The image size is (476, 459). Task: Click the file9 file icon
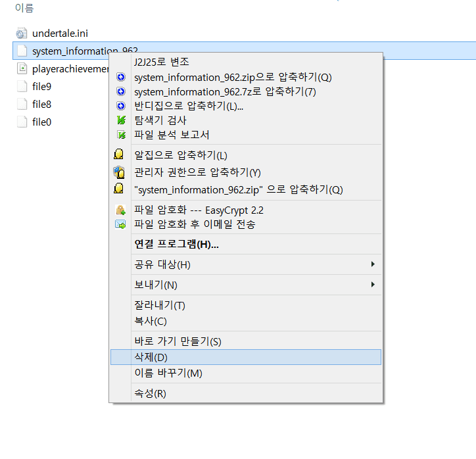[22, 87]
